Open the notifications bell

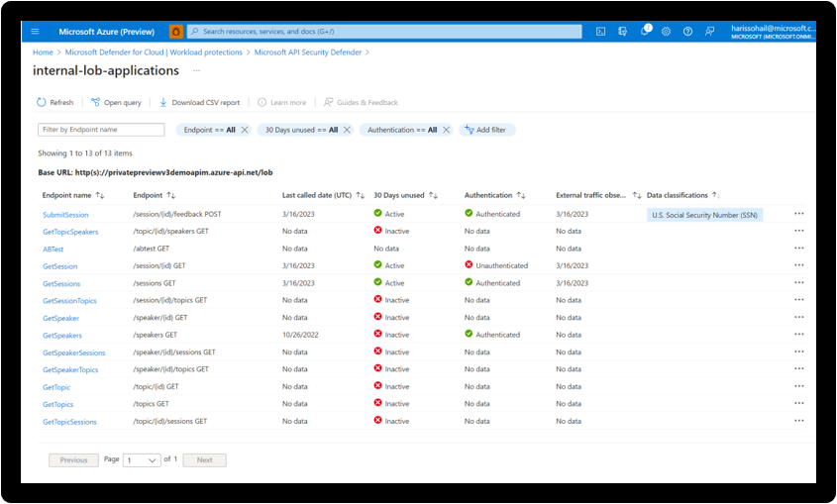click(x=645, y=31)
